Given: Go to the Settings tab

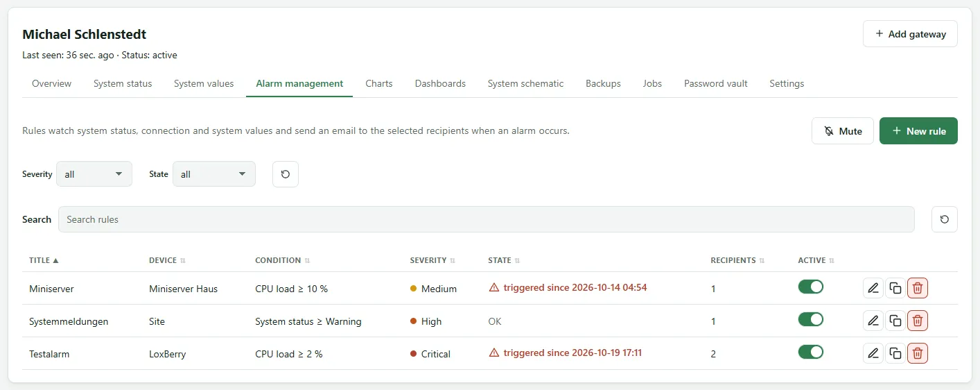Looking at the screenshot, I should [x=787, y=83].
